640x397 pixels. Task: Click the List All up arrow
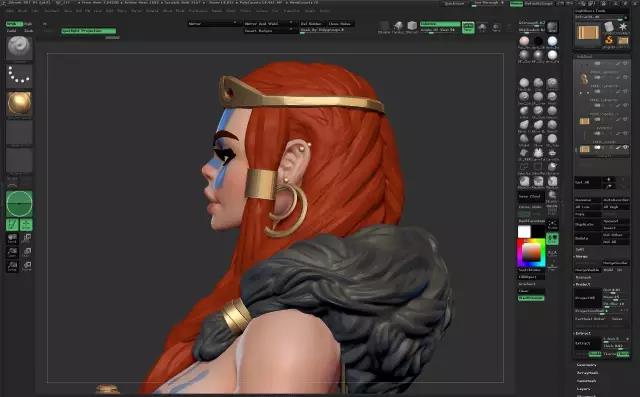coord(609,179)
